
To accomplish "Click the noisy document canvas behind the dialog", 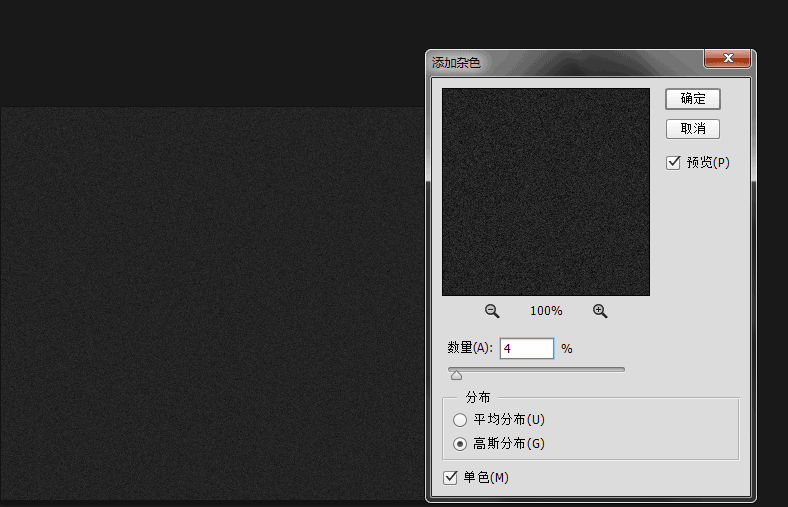I will tap(212, 303).
